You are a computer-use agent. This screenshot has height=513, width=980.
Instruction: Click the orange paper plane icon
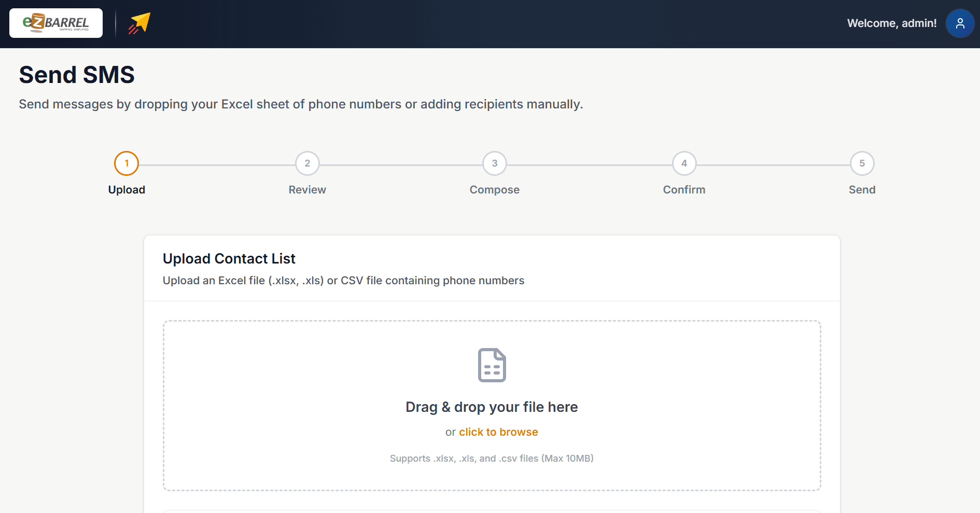pyautogui.click(x=139, y=23)
